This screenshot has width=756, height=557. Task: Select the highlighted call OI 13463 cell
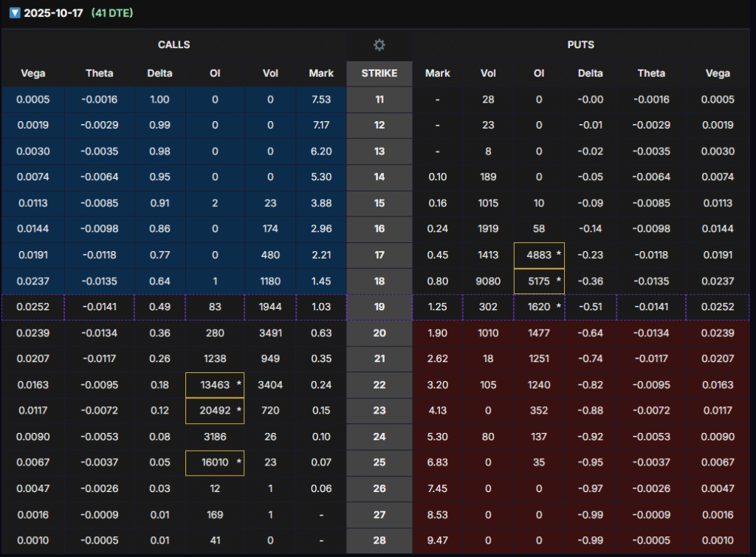[215, 385]
